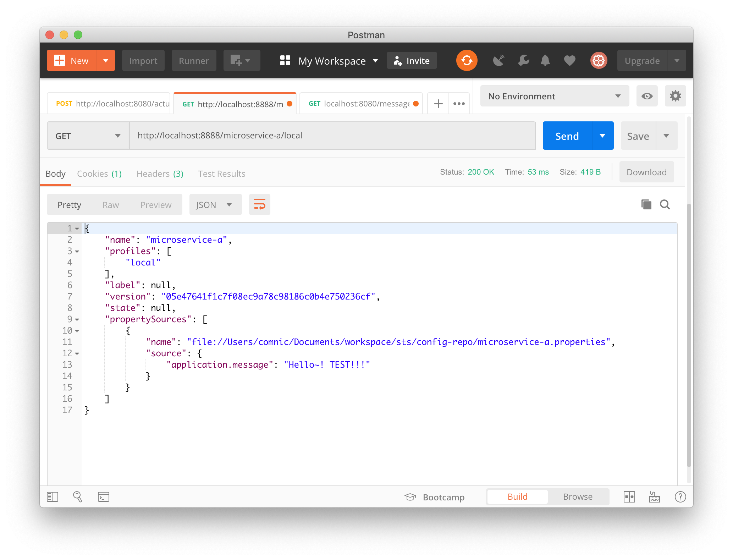
Task: Click the environment quick look eye icon
Action: pyautogui.click(x=647, y=96)
